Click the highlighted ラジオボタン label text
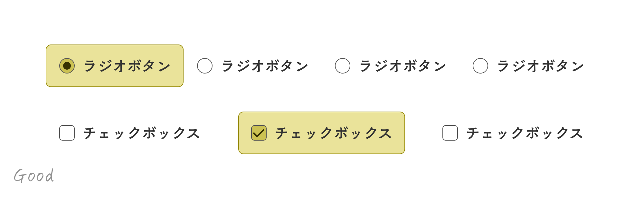Viewport: 644px width, 198px height. click(x=127, y=66)
